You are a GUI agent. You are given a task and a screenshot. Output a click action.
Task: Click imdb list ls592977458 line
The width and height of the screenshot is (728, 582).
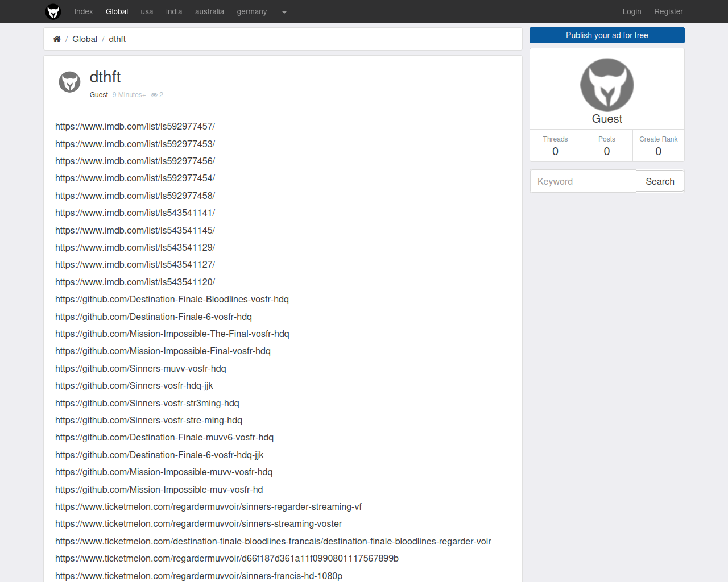[135, 196]
